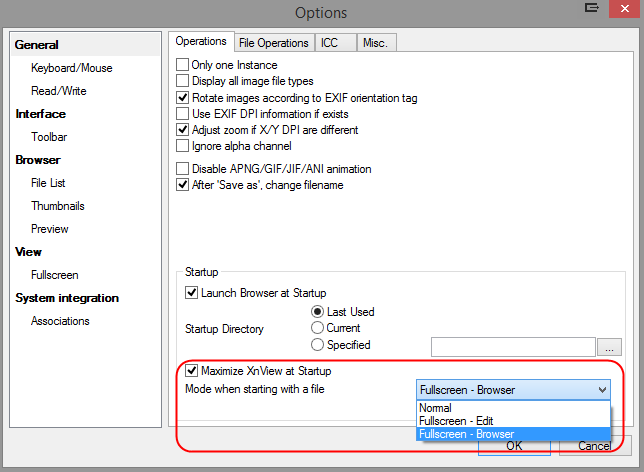
Task: Confirm settings with OK button
Action: [514, 446]
